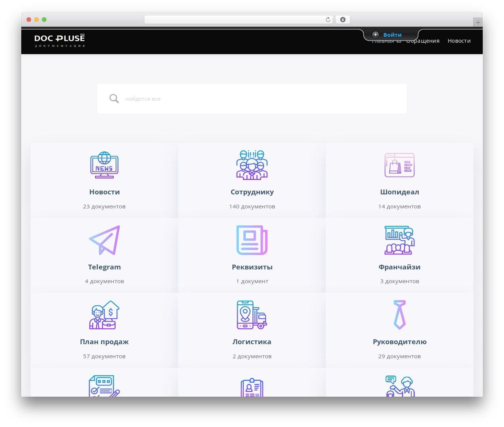This screenshot has height=427, width=504.
Task: Open the Реквизиты newspaper icon
Action: click(x=252, y=240)
